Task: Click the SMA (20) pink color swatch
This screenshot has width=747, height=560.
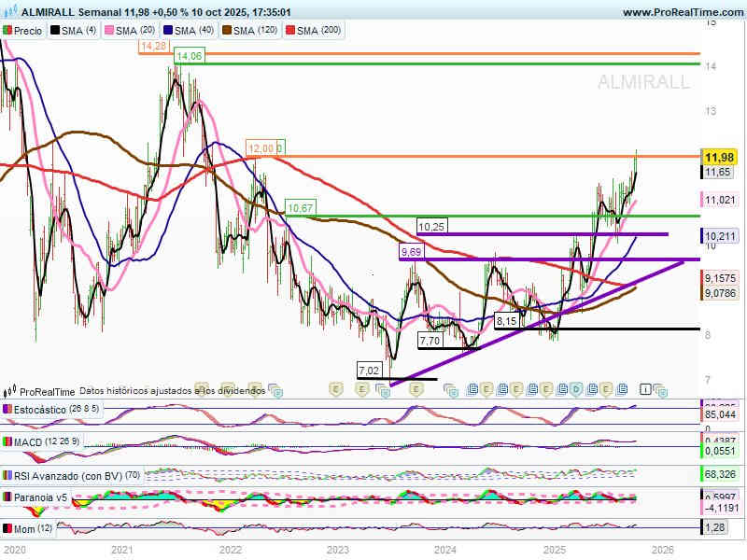Action: click(x=107, y=31)
